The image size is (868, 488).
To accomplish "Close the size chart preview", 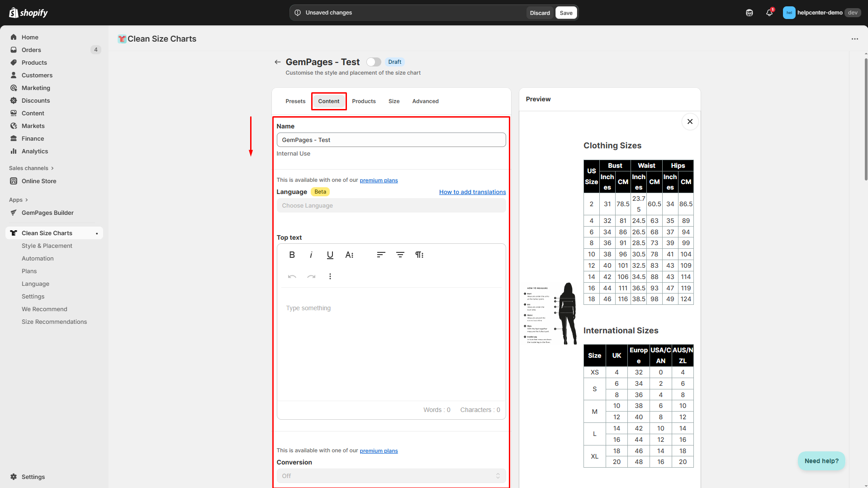I will pyautogui.click(x=690, y=122).
